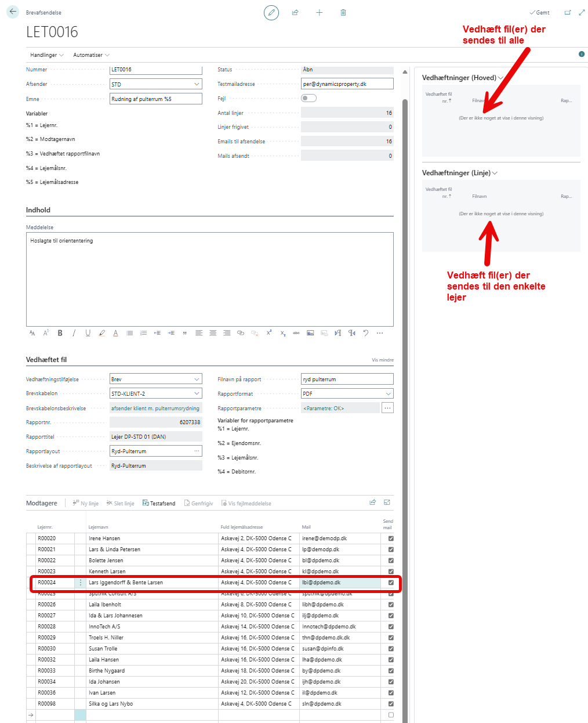
Task: Delete the record with the trash icon
Action: pos(343,13)
